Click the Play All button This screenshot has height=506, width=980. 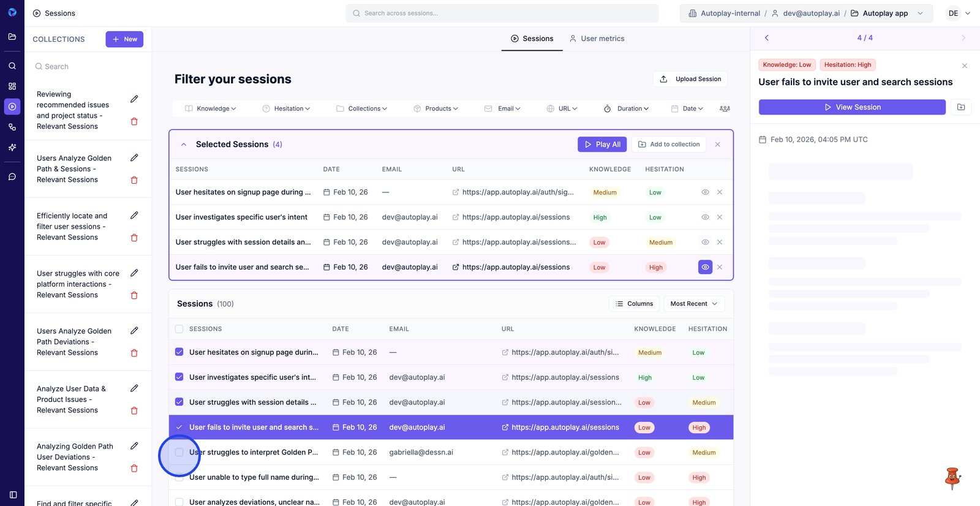603,145
